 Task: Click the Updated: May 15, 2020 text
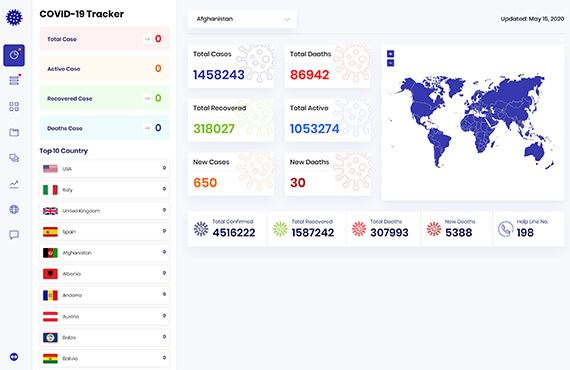(532, 19)
